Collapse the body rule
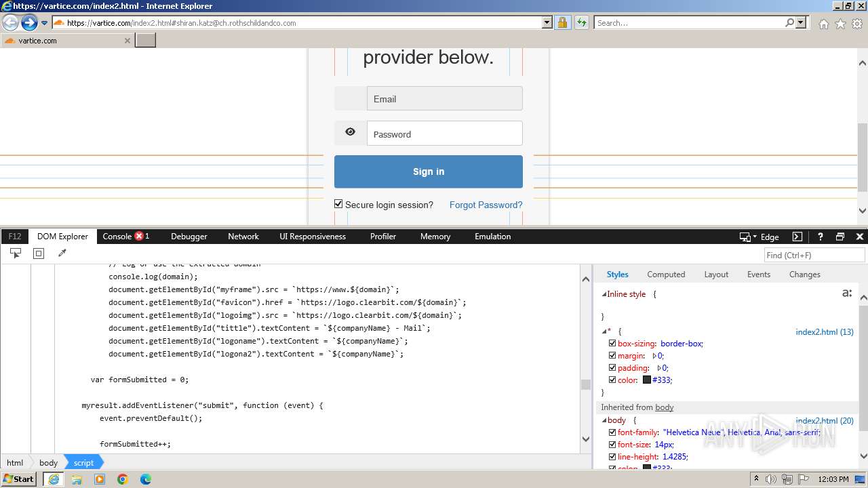 point(604,420)
